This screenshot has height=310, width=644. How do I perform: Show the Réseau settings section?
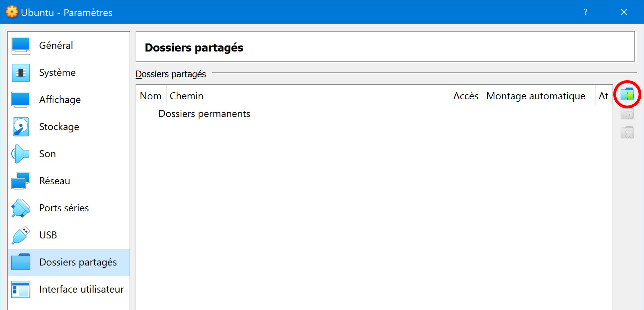click(69, 181)
